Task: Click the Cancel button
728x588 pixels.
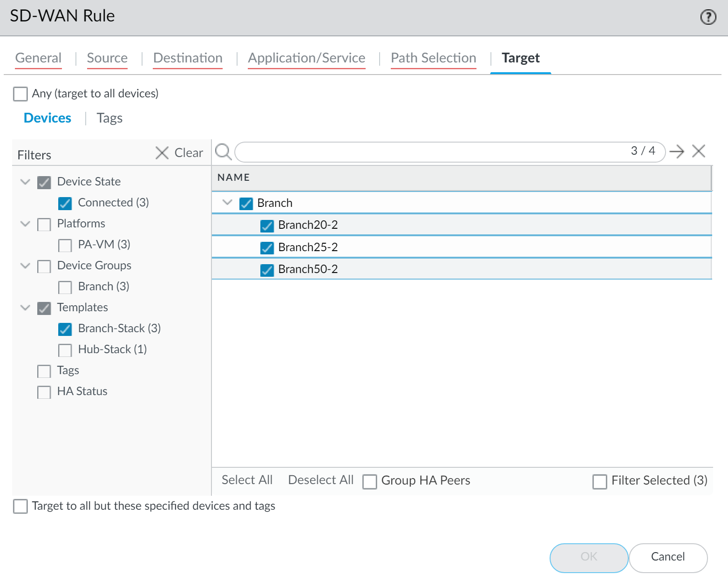Action: click(668, 557)
